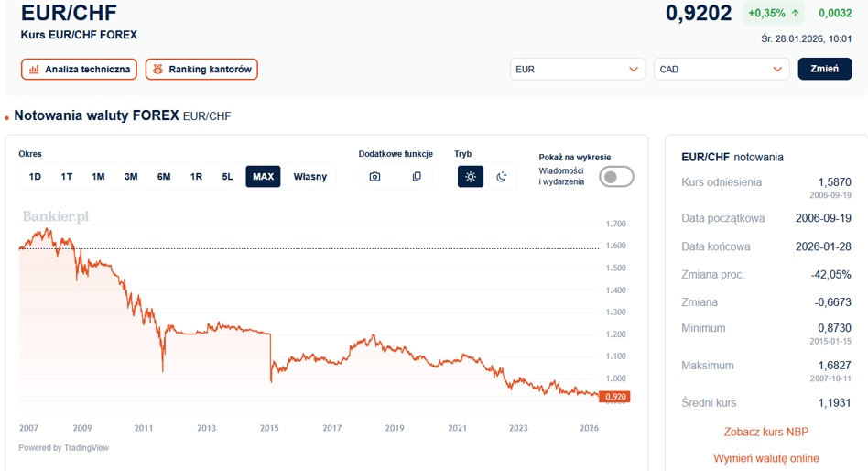Click the Średni kurs value 1,1931

[835, 403]
